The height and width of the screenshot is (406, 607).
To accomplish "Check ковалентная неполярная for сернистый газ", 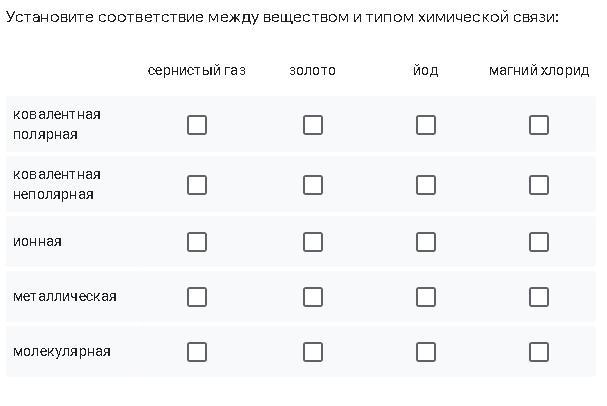I will 197,185.
